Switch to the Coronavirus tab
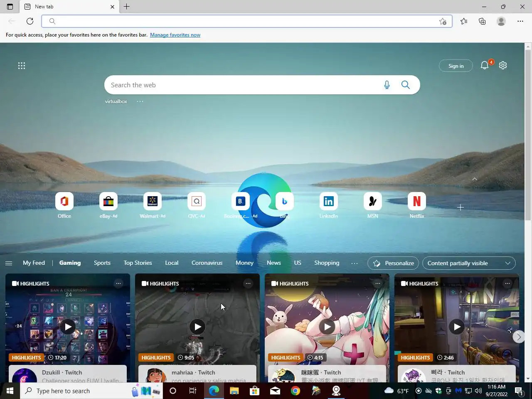Viewport: 532px width, 399px height. 207,263
